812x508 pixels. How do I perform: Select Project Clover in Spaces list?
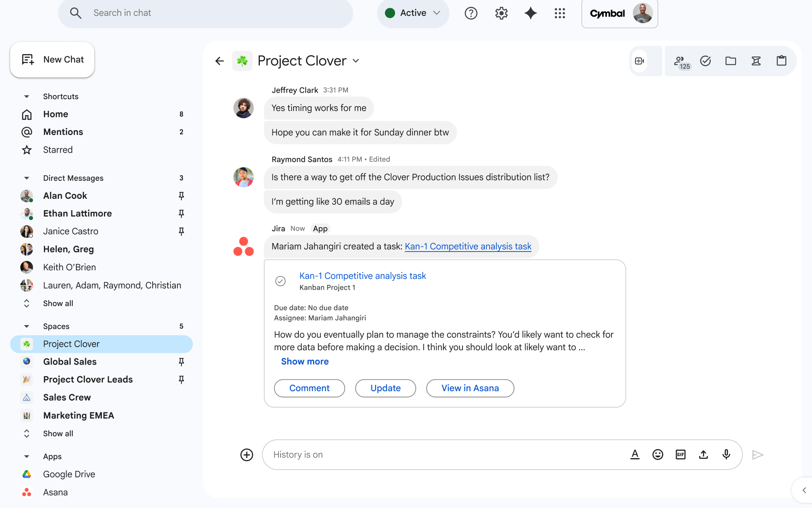coord(101,344)
